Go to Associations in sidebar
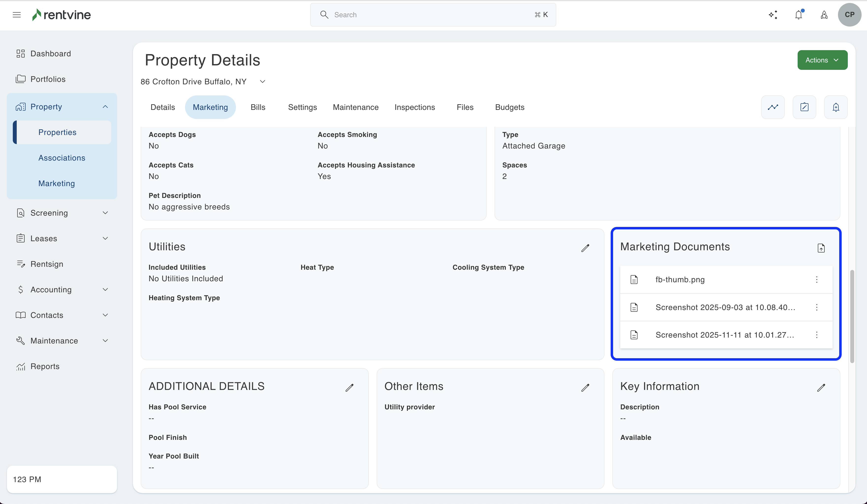The width and height of the screenshot is (867, 504). tap(62, 158)
